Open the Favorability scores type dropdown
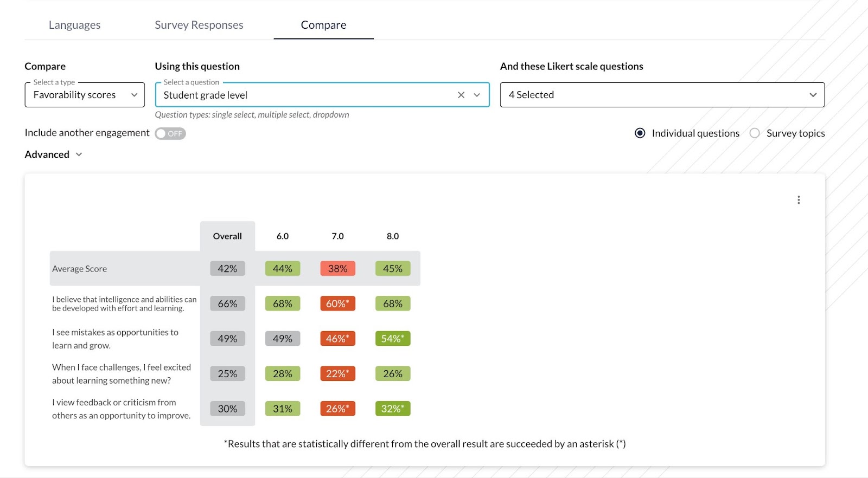This screenshot has width=868, height=478. [x=85, y=95]
